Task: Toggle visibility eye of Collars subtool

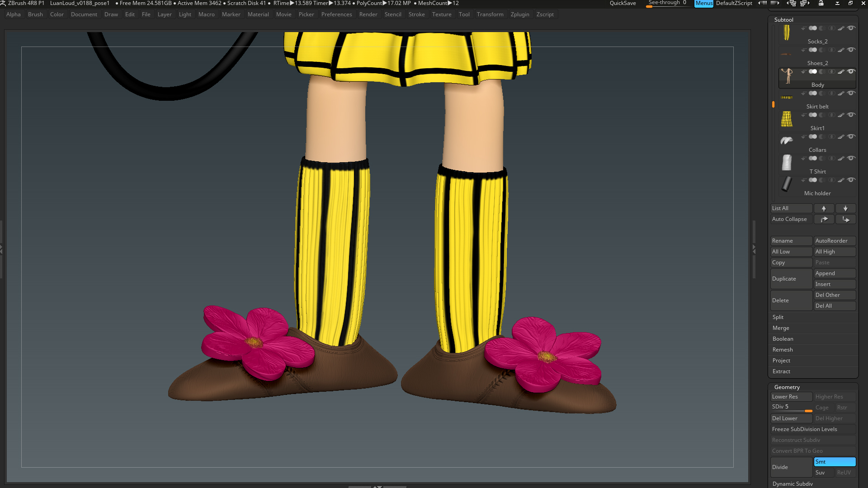Action: 851,136
